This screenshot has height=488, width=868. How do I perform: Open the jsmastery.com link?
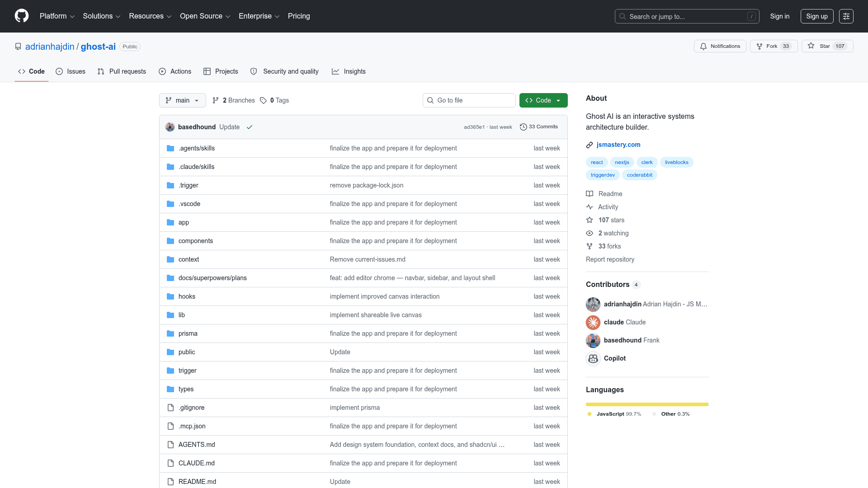[618, 145]
